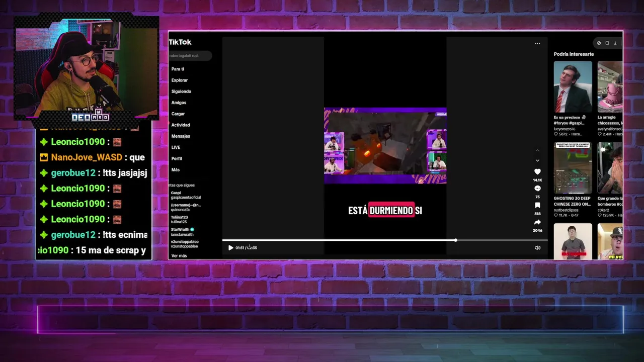Click the ESTÁ DURMIENDO SI caption text
644x362 pixels.
coord(385,211)
